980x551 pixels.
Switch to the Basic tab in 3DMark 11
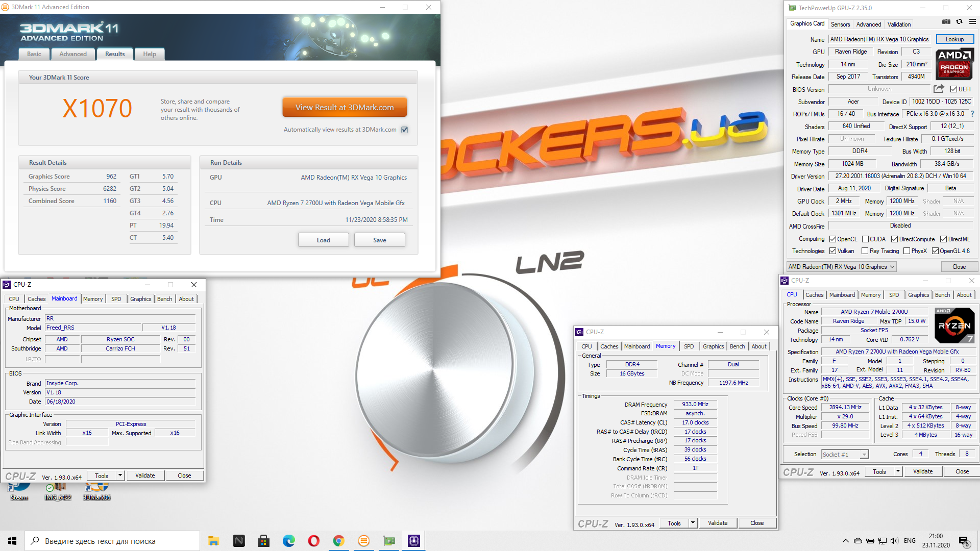pyautogui.click(x=34, y=54)
